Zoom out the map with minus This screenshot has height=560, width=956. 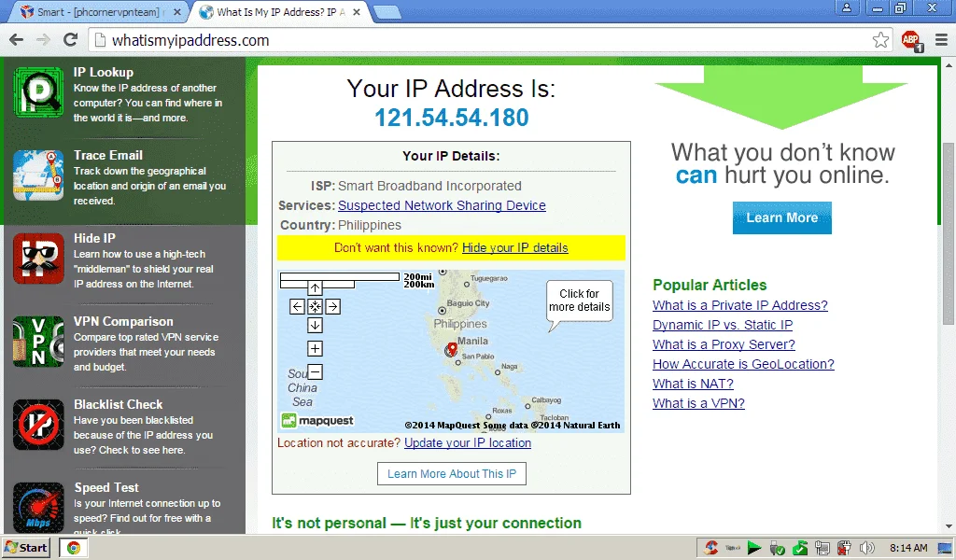tap(315, 371)
